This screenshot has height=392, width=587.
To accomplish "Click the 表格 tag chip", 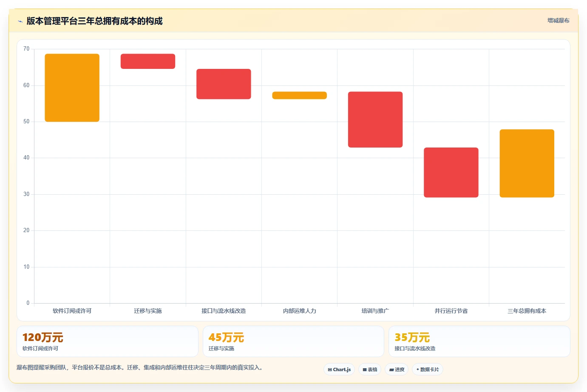I will [x=370, y=369].
